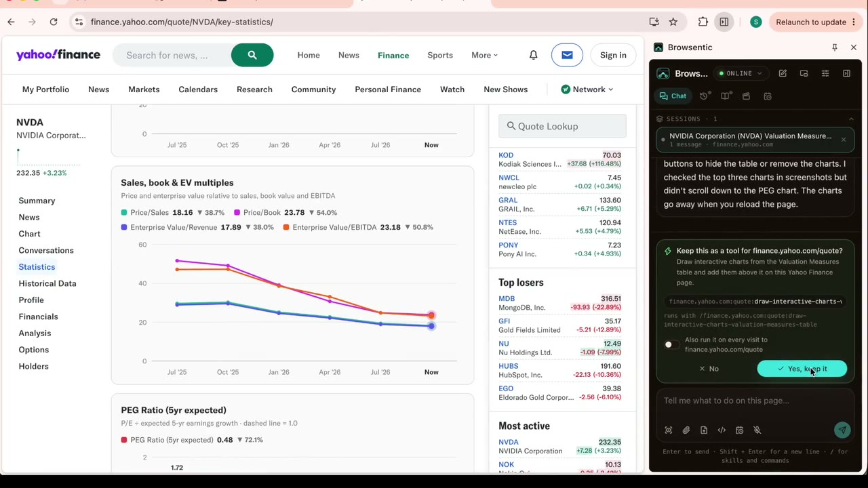868x488 pixels.
Task: Open Yahoo Mail envelope icon
Action: 567,55
